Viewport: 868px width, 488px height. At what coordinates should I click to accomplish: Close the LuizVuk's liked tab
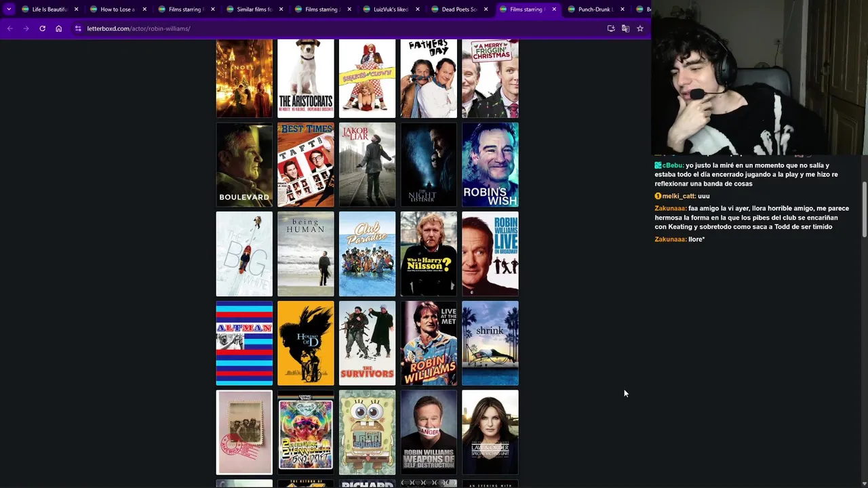[x=418, y=9]
